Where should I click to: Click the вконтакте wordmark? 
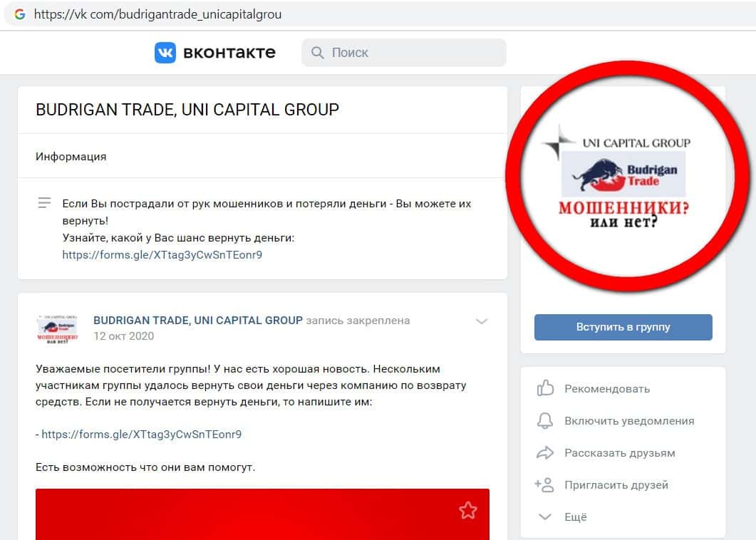pyautogui.click(x=229, y=53)
